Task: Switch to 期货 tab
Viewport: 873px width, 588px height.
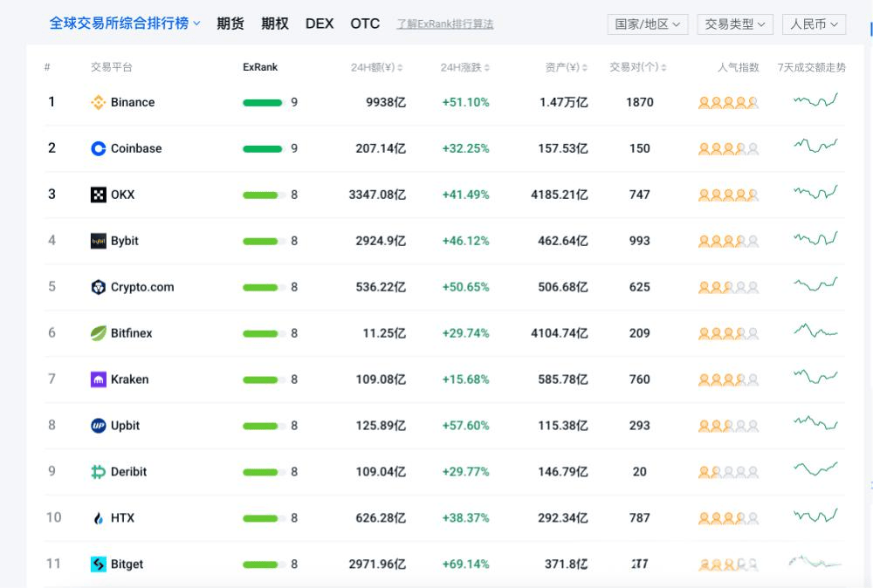Action: (230, 24)
